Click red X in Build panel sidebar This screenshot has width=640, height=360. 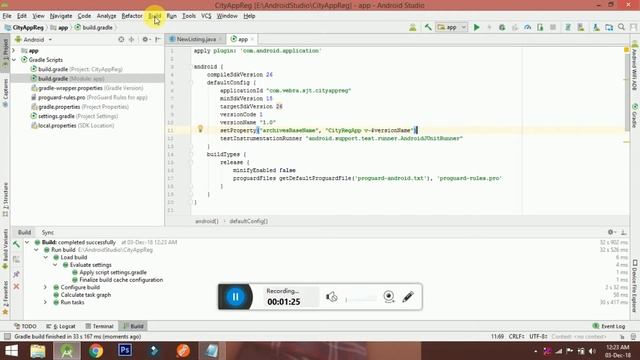click(16, 287)
